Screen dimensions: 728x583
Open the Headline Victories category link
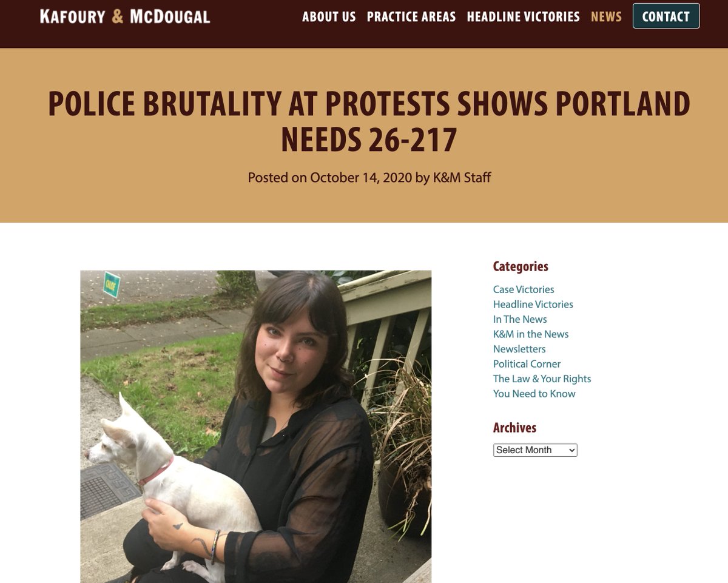coord(533,305)
